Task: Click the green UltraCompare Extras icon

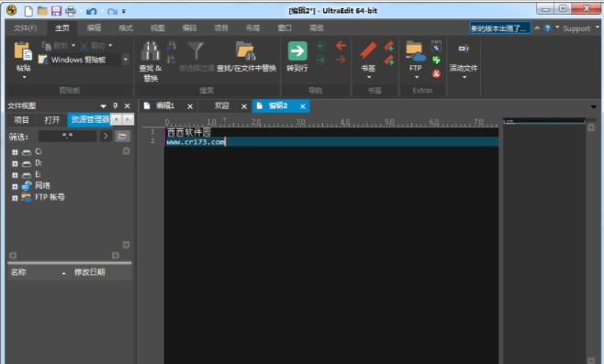Action: [436, 60]
